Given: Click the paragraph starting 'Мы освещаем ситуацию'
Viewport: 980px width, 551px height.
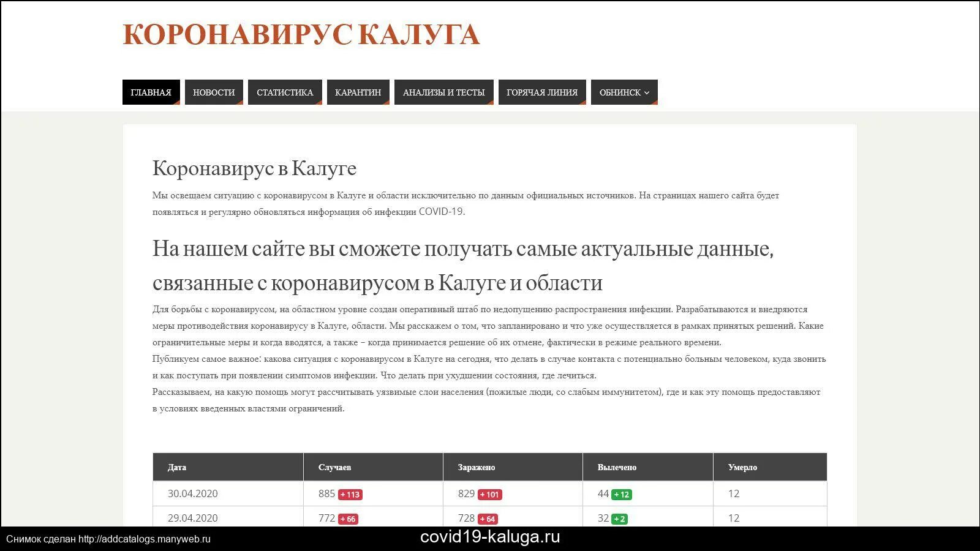Looking at the screenshot, I should [466, 203].
